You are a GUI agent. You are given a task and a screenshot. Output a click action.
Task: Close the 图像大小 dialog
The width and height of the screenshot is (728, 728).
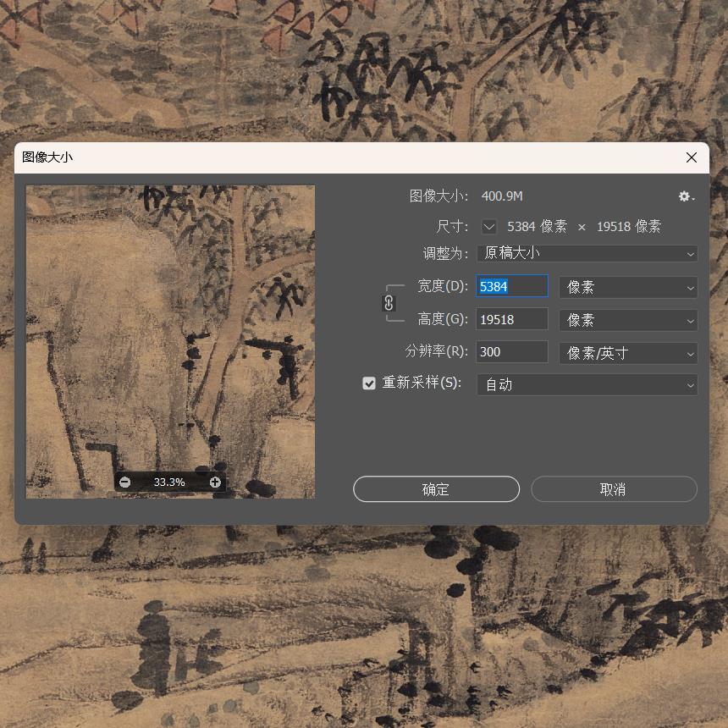pyautogui.click(x=692, y=157)
